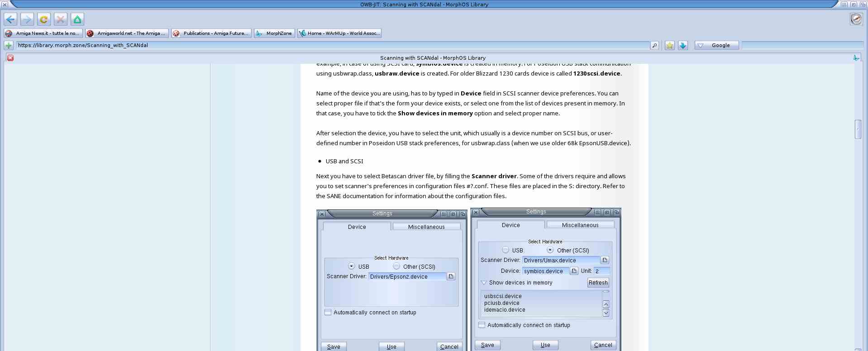Screen dimensions: 868x351
Task: Select Other (SCSI) radio in left Settings window
Action: pos(396,266)
